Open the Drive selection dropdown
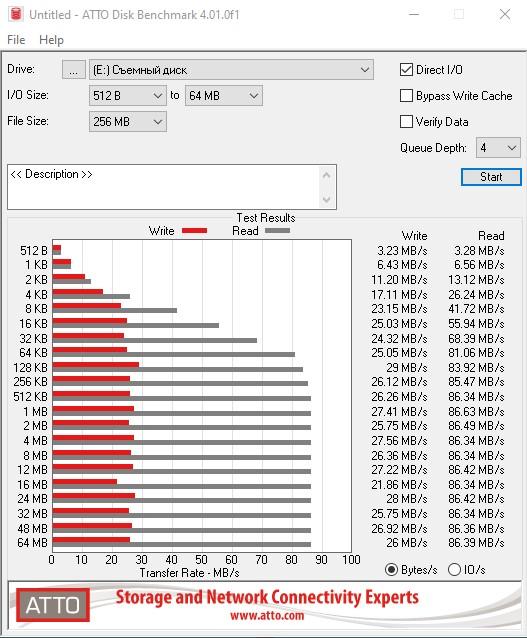The height and width of the screenshot is (638, 527). pos(231,70)
